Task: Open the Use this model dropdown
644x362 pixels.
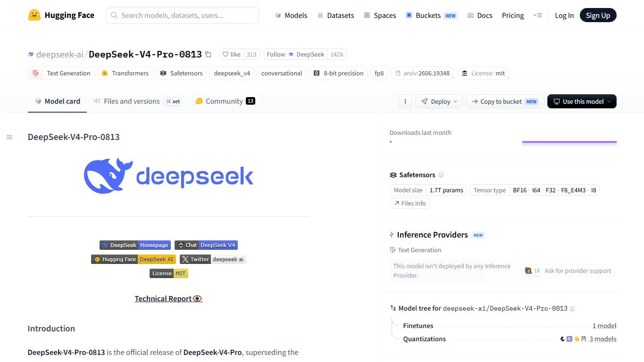Action: (x=582, y=101)
